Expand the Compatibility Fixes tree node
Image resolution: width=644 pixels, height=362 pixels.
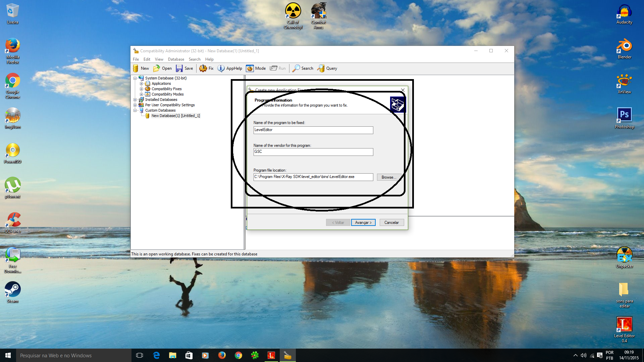tap(141, 89)
